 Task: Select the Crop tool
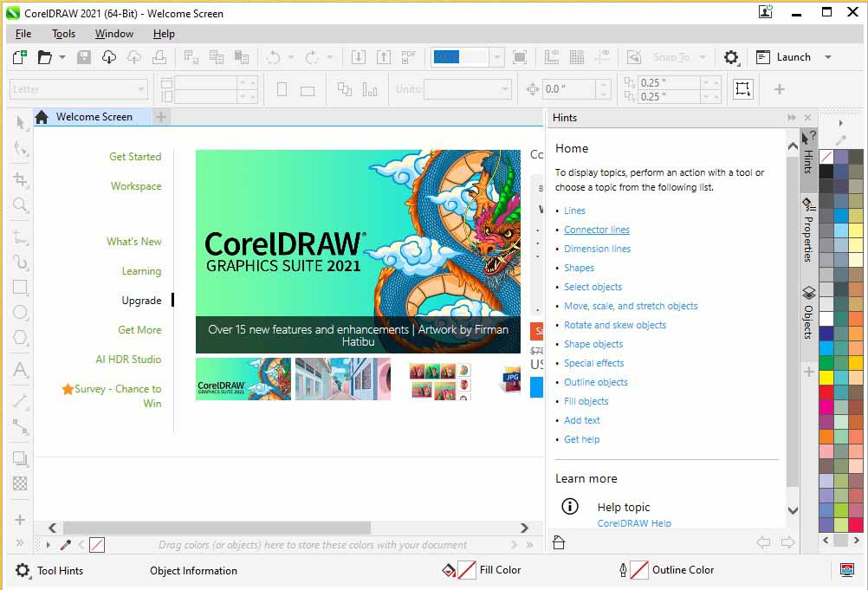coord(20,179)
